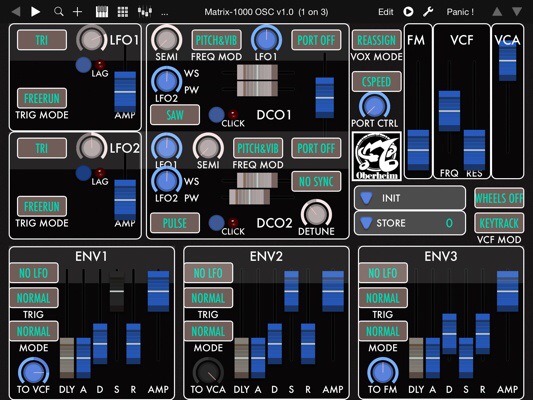Click the VCA slider handle
The image size is (533, 400).
pyautogui.click(x=507, y=61)
